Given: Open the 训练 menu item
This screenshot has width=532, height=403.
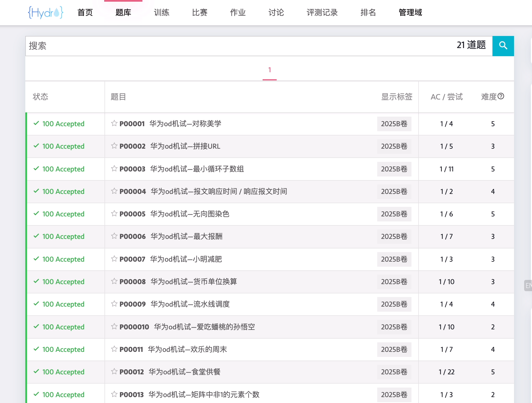Looking at the screenshot, I should tap(162, 12).
